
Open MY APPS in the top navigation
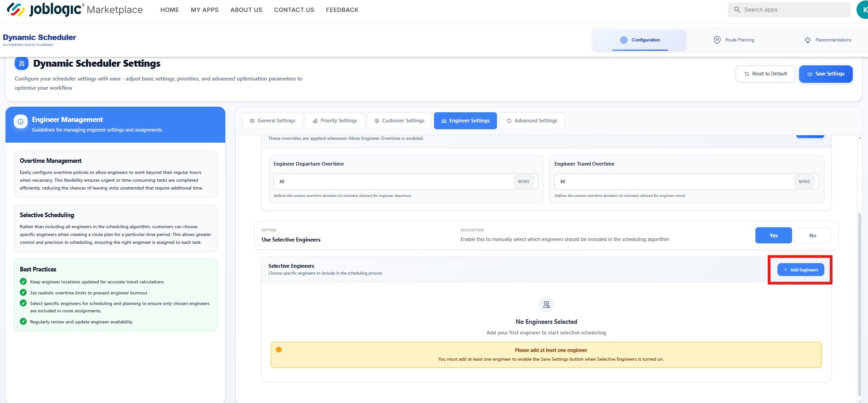(205, 10)
